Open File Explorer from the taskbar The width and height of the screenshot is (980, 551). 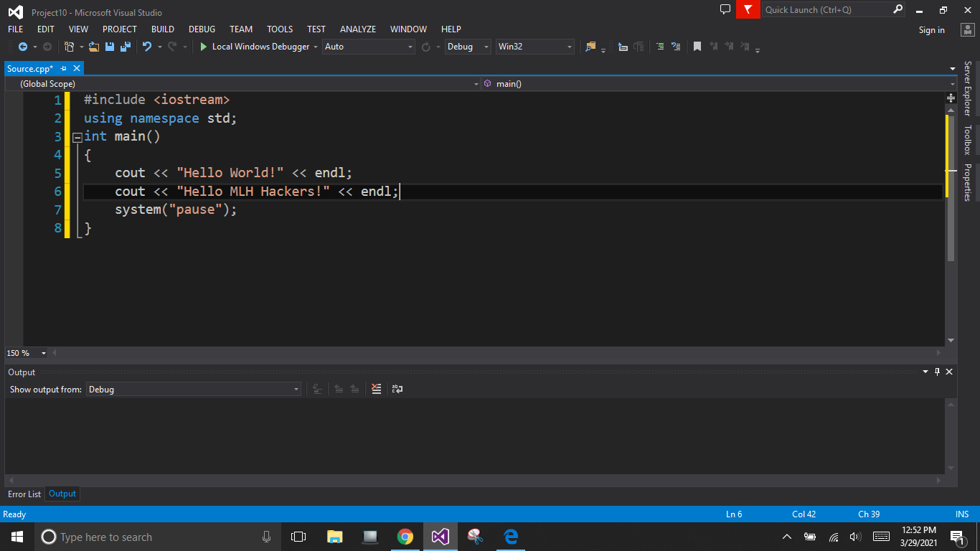335,537
